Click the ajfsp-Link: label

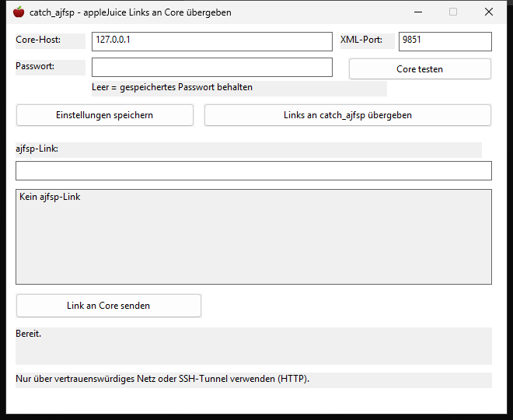click(37, 149)
